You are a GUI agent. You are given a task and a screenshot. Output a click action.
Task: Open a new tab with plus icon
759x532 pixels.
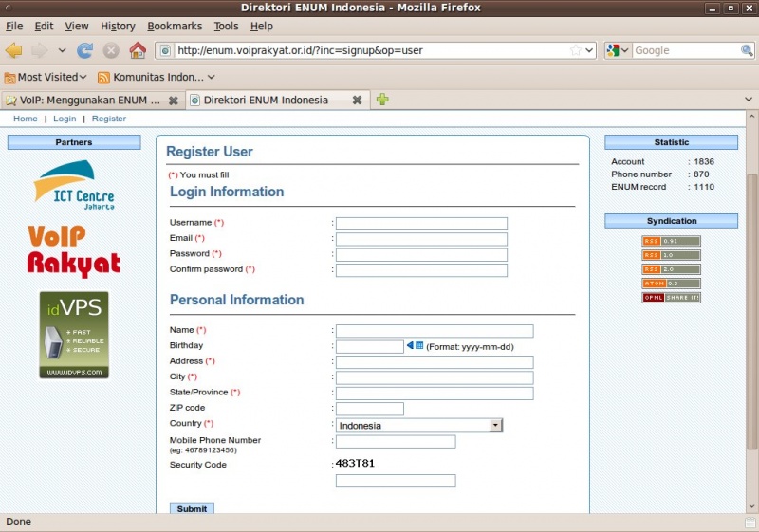pos(382,100)
